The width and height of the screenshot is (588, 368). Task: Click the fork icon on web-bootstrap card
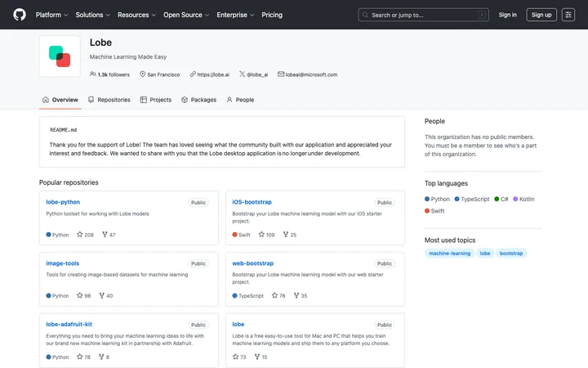click(296, 295)
